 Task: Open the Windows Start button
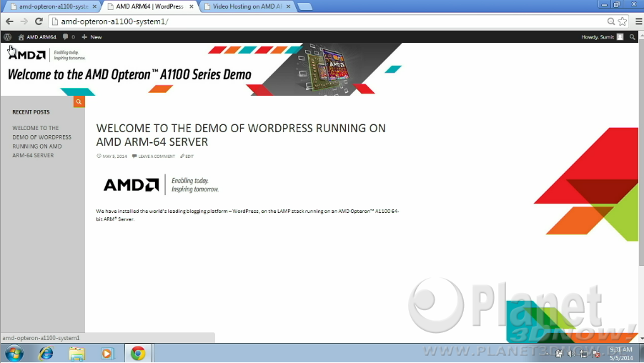click(x=14, y=353)
